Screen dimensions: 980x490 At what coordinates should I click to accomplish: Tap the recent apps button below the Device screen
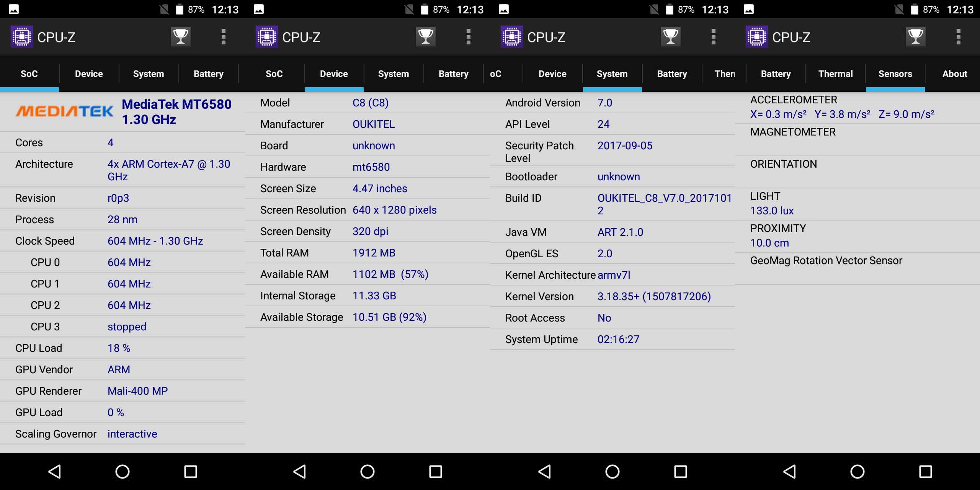[436, 472]
